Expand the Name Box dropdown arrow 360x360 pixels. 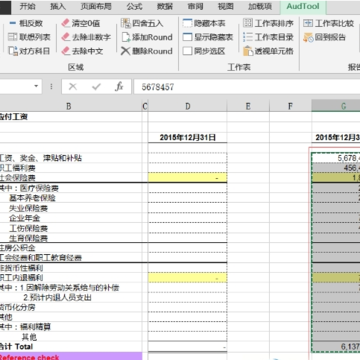pos(36,87)
